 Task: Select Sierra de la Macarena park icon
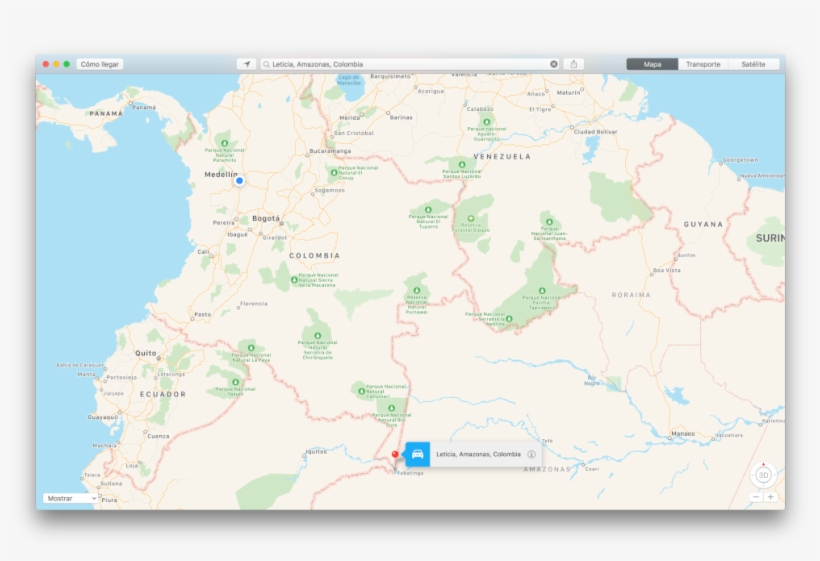[294, 280]
